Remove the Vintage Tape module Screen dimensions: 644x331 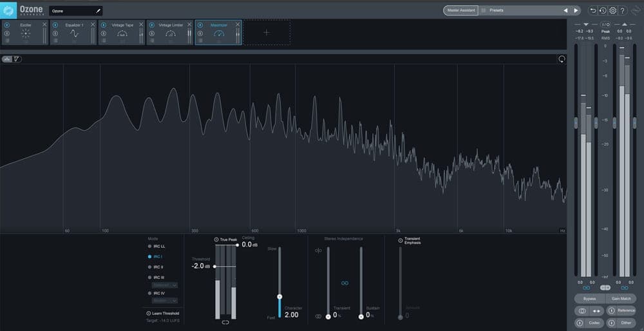[141, 24]
